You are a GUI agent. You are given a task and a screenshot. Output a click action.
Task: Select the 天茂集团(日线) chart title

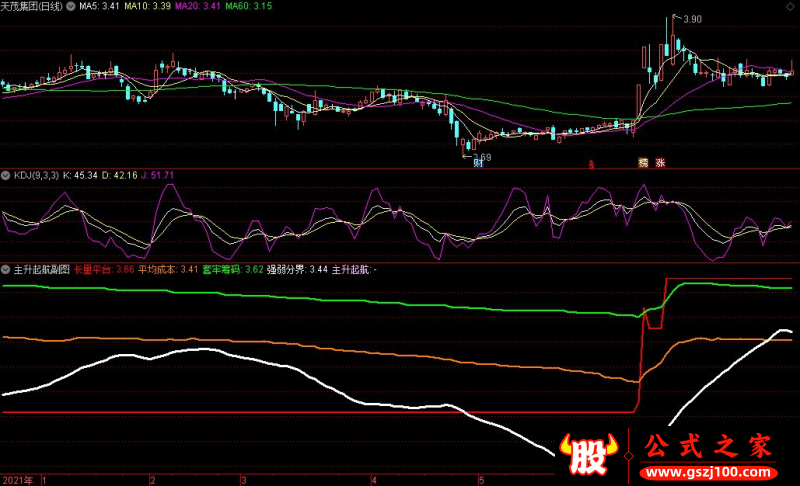(x=32, y=6)
